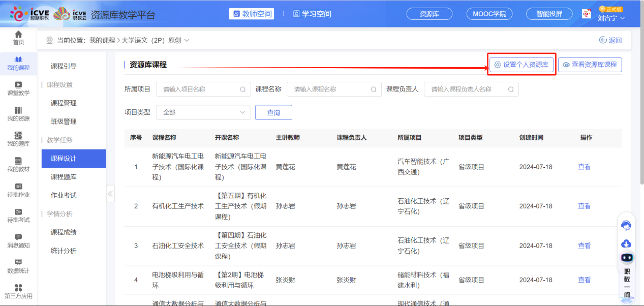The width and height of the screenshot is (644, 306).
Task: Click the 设置个人资源库 button
Action: tap(522, 65)
